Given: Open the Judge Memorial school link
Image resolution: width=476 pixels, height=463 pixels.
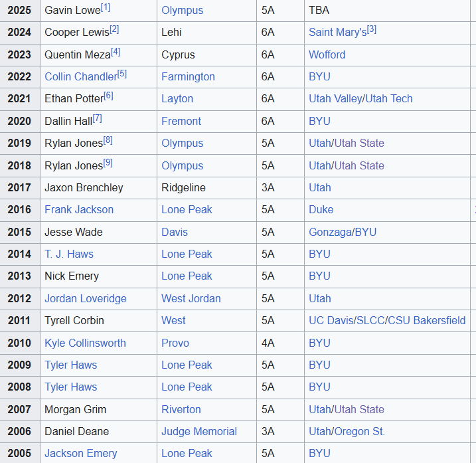Looking at the screenshot, I should tap(199, 431).
